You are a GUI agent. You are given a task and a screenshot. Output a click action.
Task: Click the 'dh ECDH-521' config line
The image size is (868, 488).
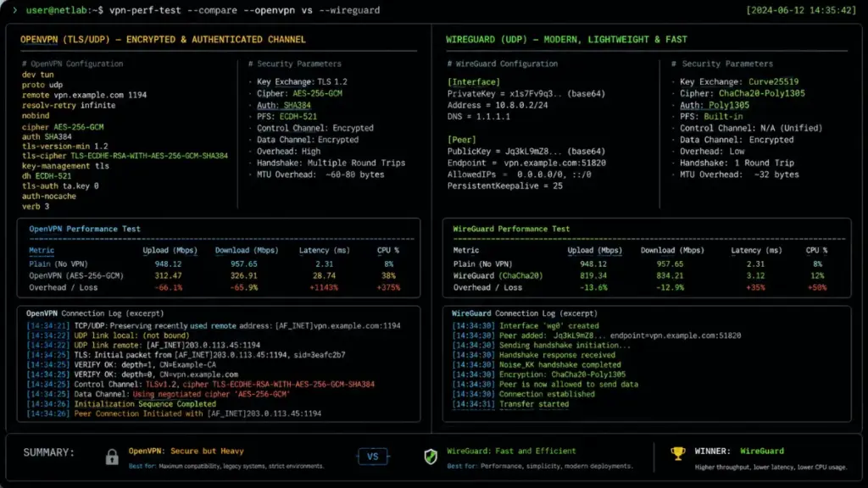tap(47, 176)
